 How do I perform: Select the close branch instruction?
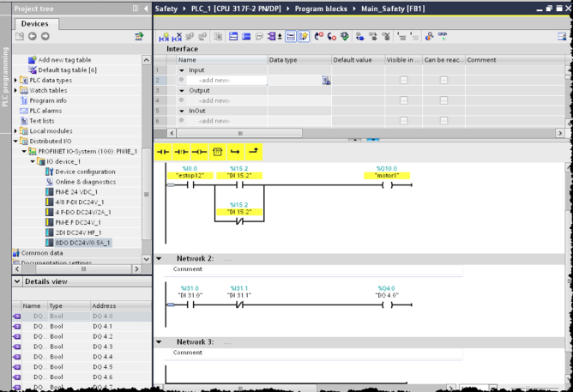[x=254, y=152]
